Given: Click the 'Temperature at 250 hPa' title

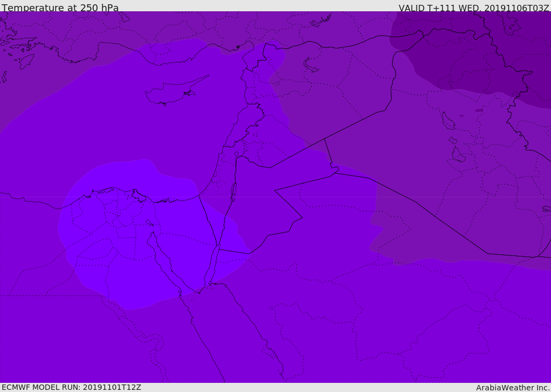Looking at the screenshot, I should [x=60, y=8].
